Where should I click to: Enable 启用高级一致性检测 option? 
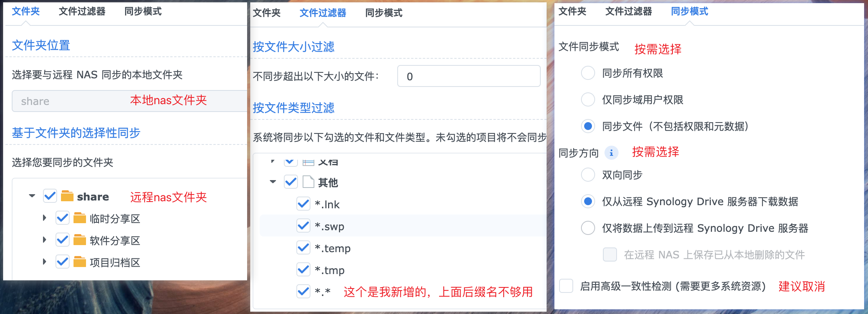tap(566, 287)
